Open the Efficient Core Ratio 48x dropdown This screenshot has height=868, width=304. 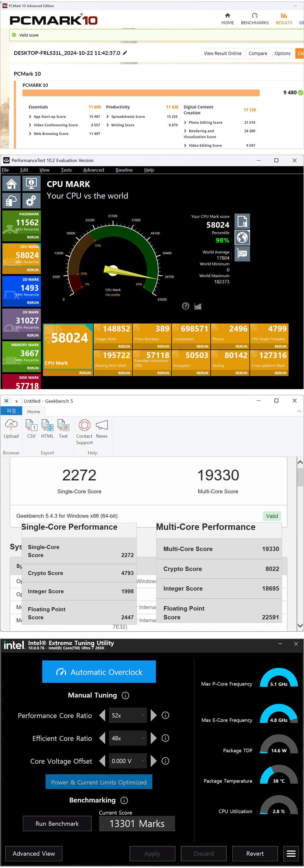tap(128, 738)
